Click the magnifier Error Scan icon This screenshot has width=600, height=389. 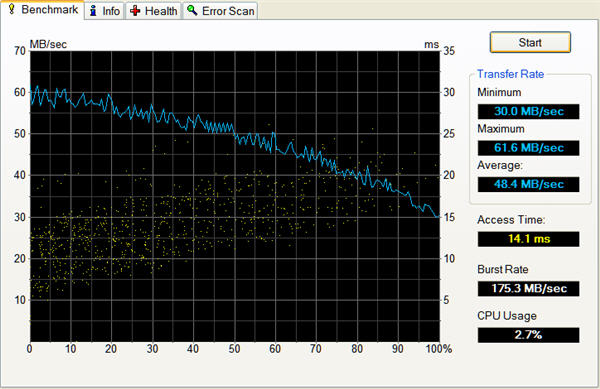point(192,10)
